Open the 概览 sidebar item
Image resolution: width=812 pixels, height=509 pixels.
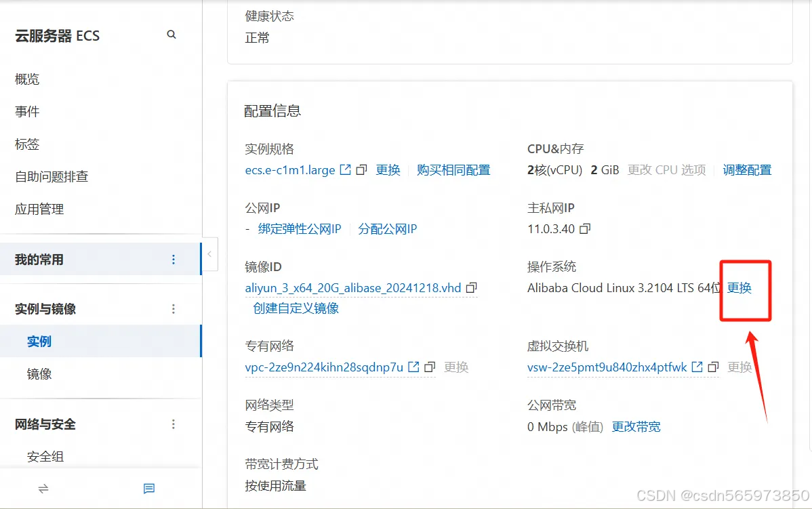coord(27,79)
